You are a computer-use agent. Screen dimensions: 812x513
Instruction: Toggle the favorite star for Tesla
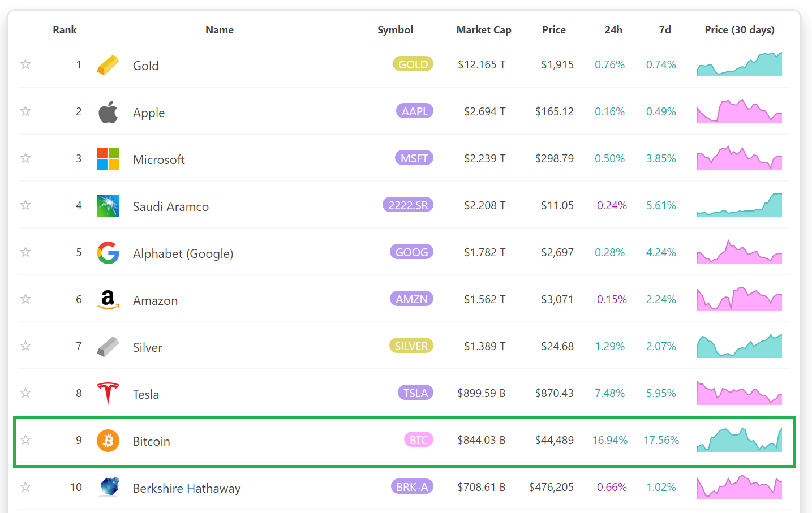25,393
